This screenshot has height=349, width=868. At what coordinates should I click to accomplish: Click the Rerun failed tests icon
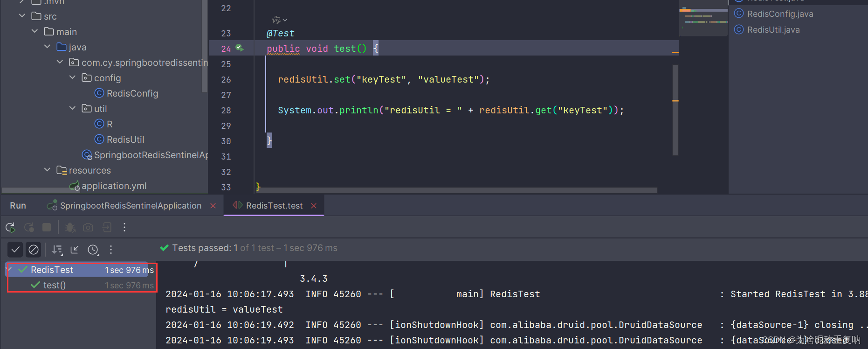(29, 227)
